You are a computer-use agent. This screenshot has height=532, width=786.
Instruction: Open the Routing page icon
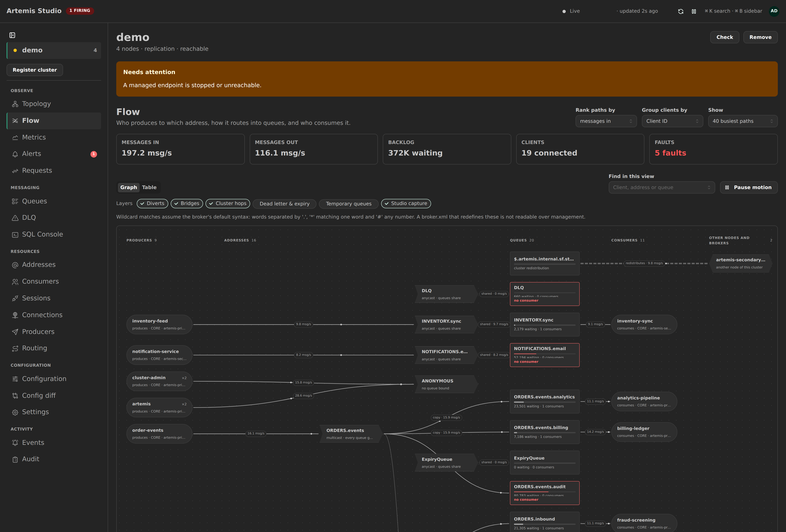tap(15, 348)
